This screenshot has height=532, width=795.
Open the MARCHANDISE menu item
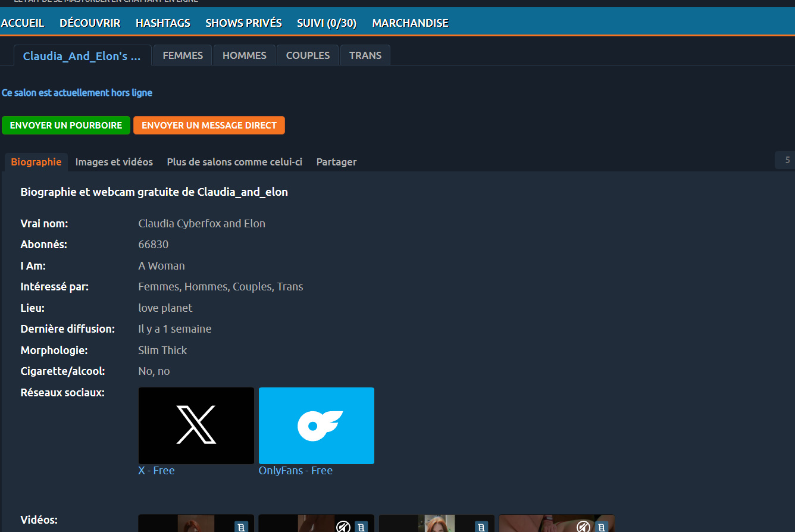pyautogui.click(x=410, y=23)
